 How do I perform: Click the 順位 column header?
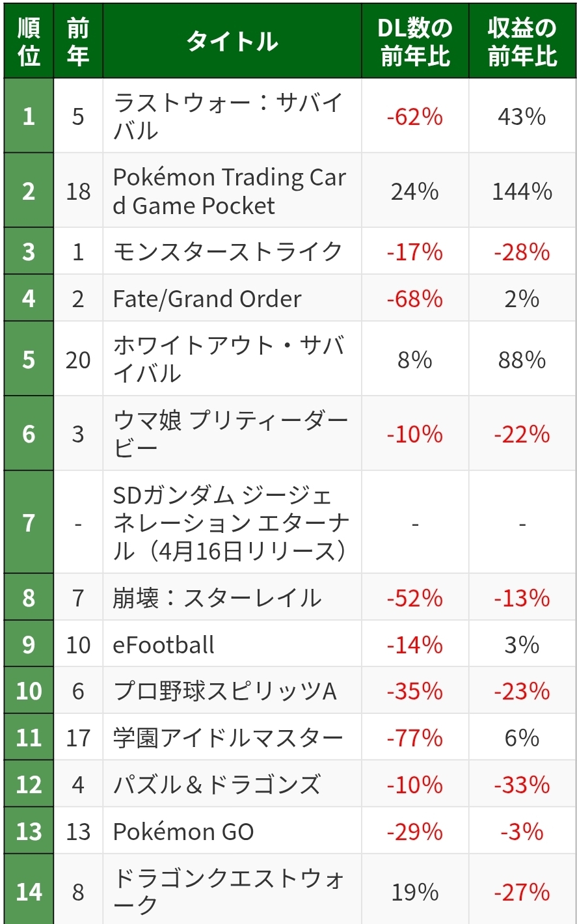pyautogui.click(x=29, y=42)
